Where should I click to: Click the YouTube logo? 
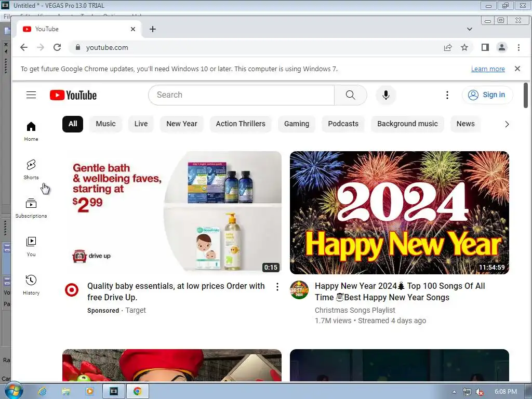tap(73, 95)
